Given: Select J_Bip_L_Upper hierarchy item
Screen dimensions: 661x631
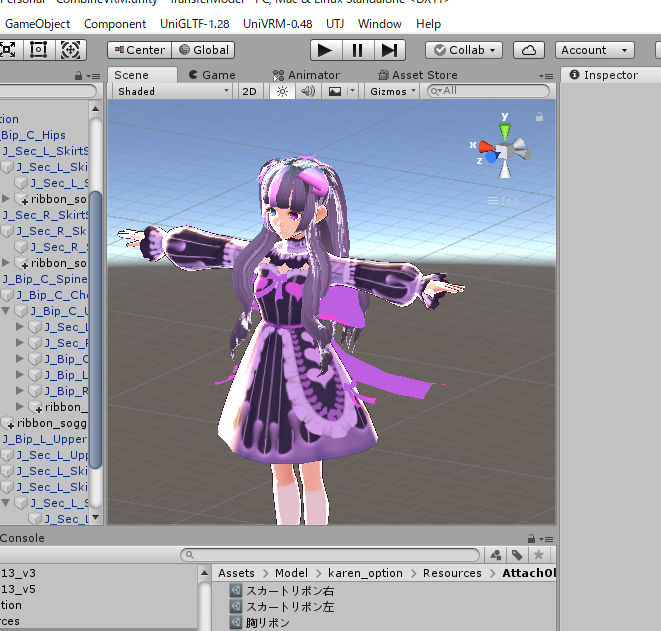Looking at the screenshot, I should click(x=44, y=439).
